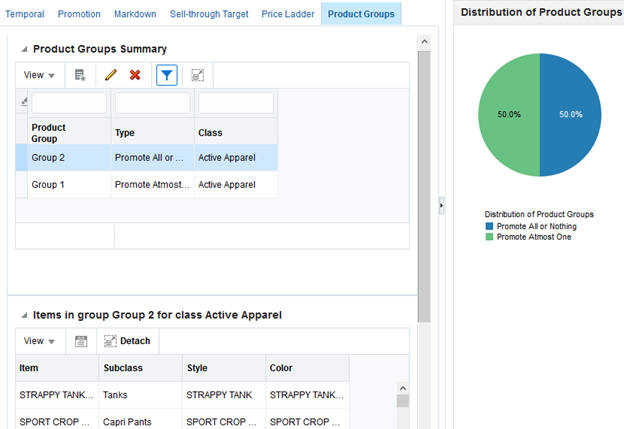Click the Item column header
Image resolution: width=624 pixels, height=429 pixels.
pos(57,368)
